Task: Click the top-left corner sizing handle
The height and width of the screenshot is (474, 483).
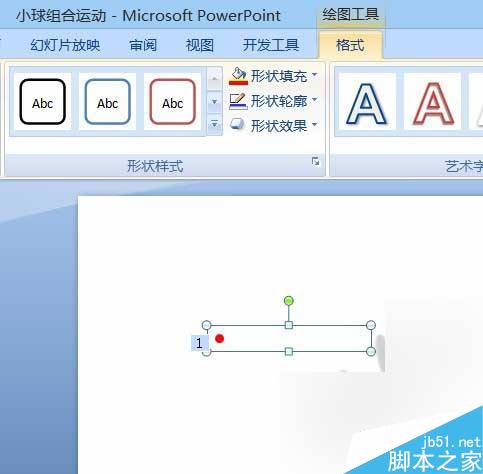Action: click(206, 325)
